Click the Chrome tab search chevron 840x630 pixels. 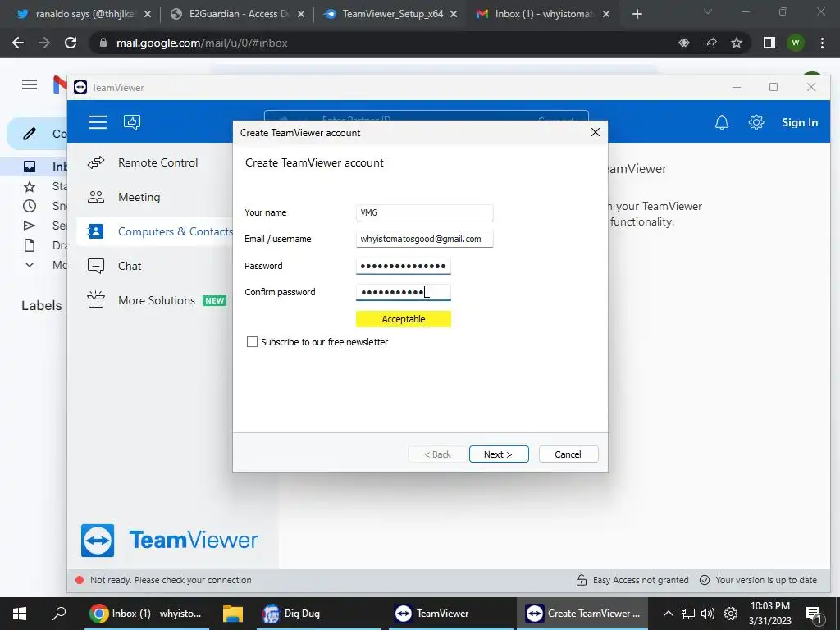[x=708, y=11]
